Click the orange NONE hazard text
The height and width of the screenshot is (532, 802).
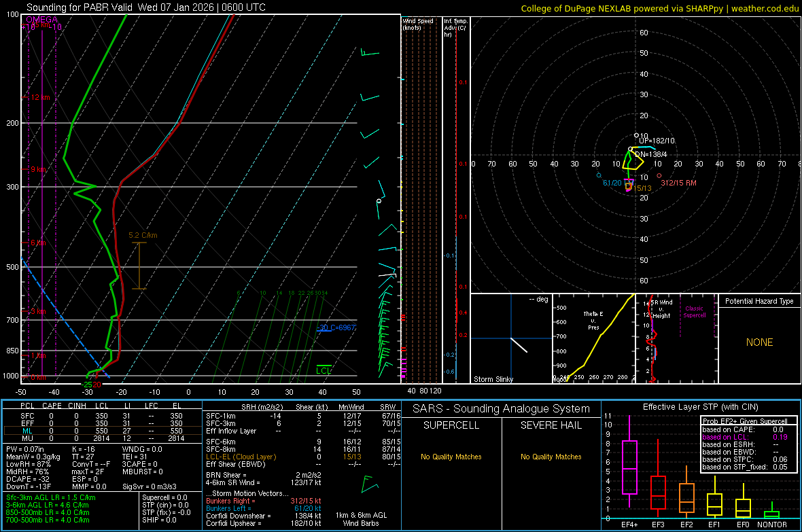[759, 342]
